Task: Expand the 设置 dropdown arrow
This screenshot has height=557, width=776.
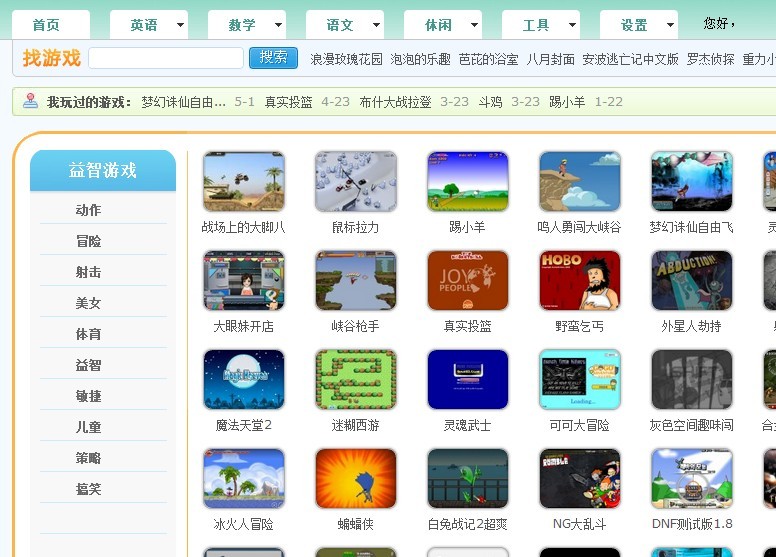Action: coord(670,25)
